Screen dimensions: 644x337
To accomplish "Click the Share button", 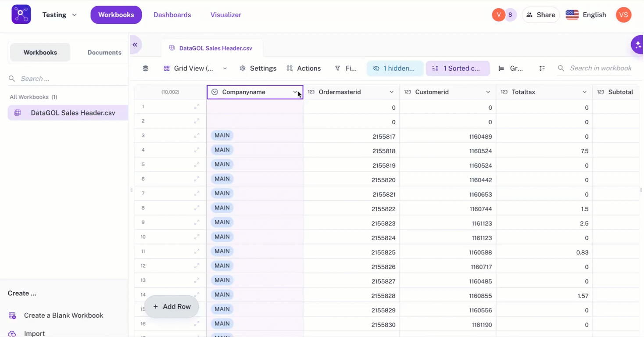I will pos(541,15).
